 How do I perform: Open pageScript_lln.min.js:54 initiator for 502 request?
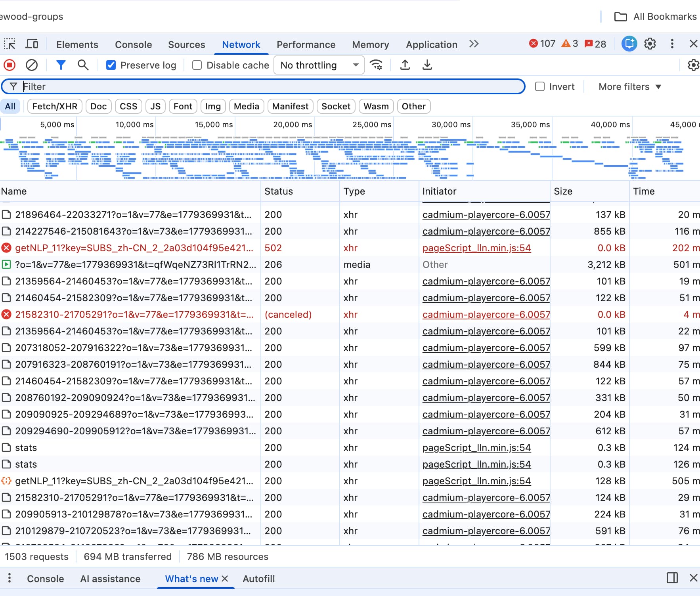(x=476, y=248)
